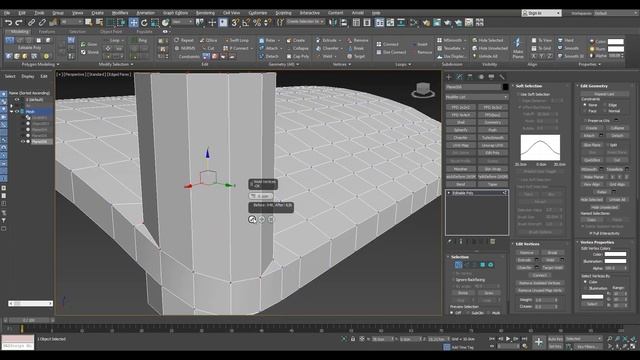Viewport: 640px width, 360px height.
Task: Expand Geometry (All) ribbon panel
Action: click(284, 64)
